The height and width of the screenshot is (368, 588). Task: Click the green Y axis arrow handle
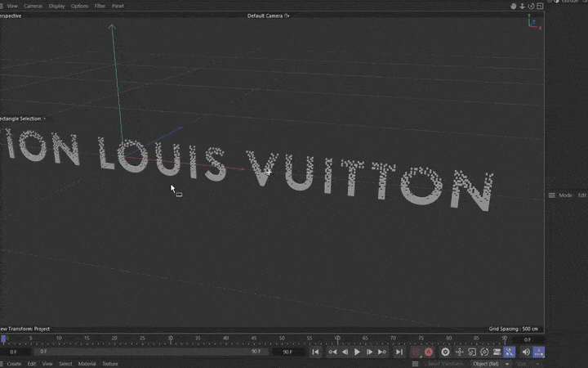click(112, 27)
